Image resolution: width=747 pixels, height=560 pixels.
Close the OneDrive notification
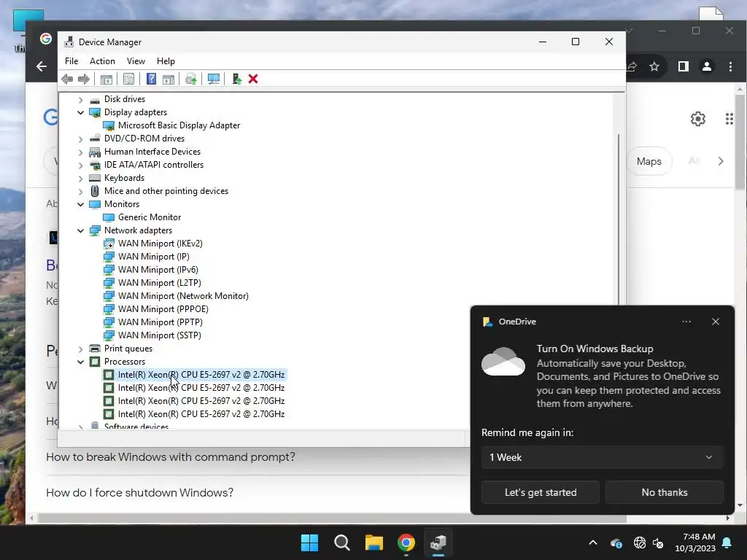[715, 322]
